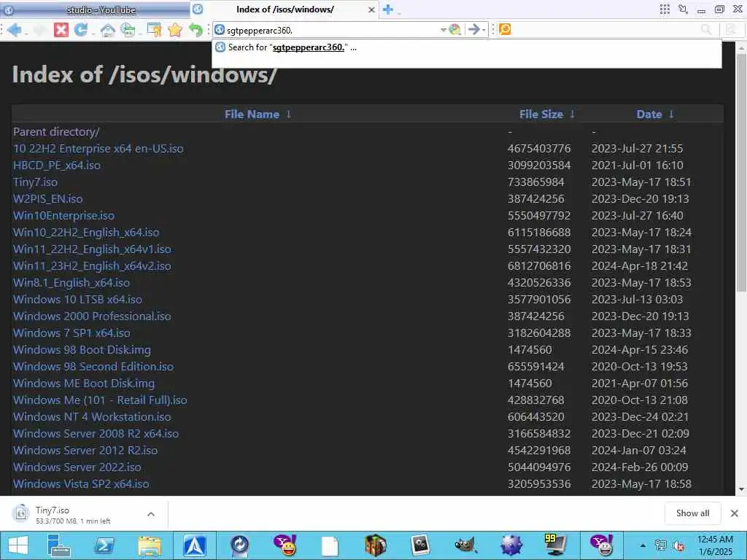This screenshot has width=747, height=560.
Task: Click Windows Server 2008 R2 x64.iso
Action: coord(96,433)
